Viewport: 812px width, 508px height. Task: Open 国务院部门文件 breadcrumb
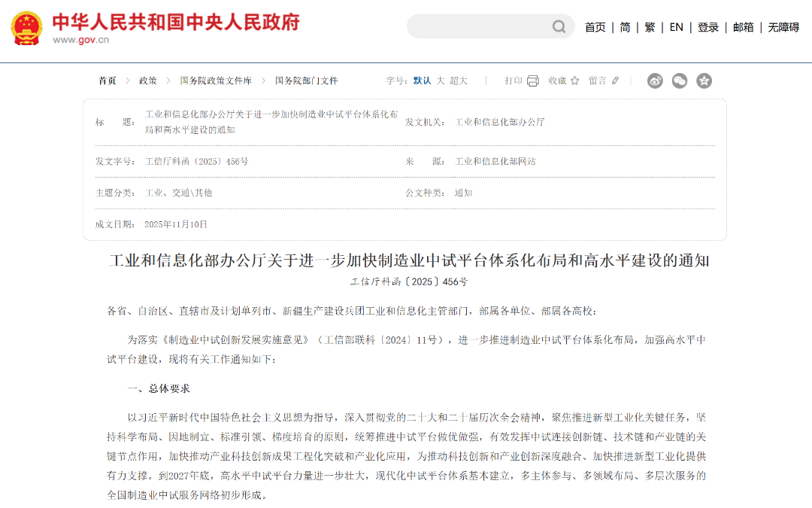click(306, 81)
